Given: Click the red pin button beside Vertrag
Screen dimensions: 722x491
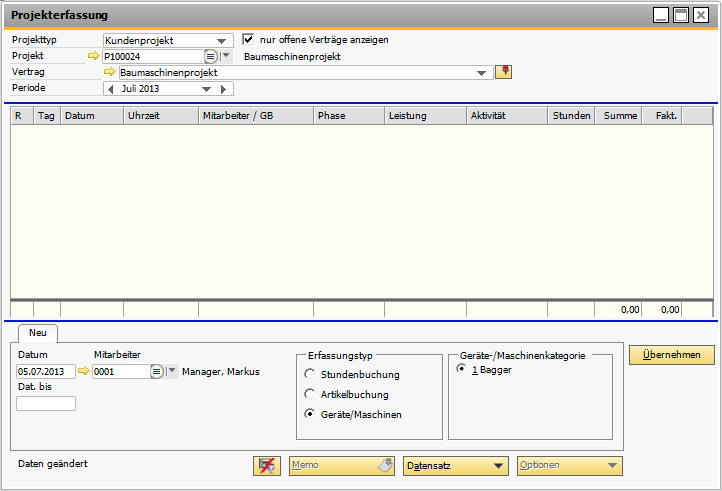Looking at the screenshot, I should pos(504,72).
